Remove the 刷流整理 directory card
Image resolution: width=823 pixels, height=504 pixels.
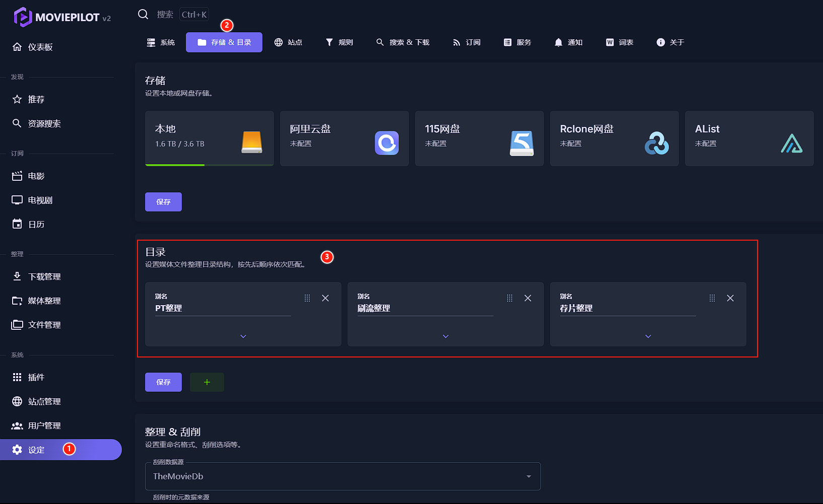pos(528,298)
